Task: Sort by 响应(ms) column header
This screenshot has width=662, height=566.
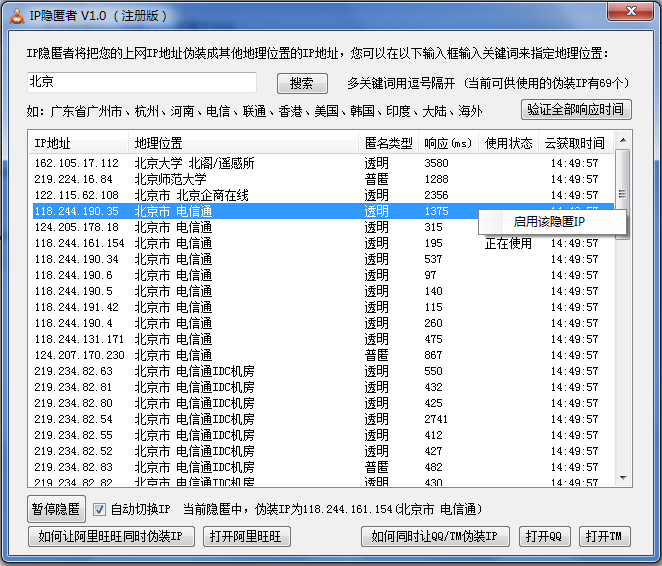Action: pyautogui.click(x=449, y=143)
